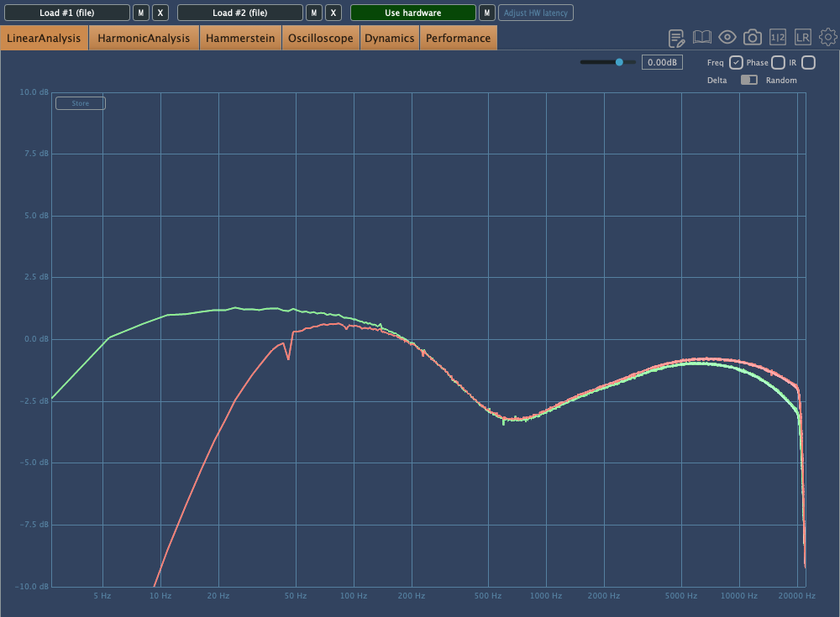Click the LR channel icon
Viewport: 840px width, 617px height.
803,38
